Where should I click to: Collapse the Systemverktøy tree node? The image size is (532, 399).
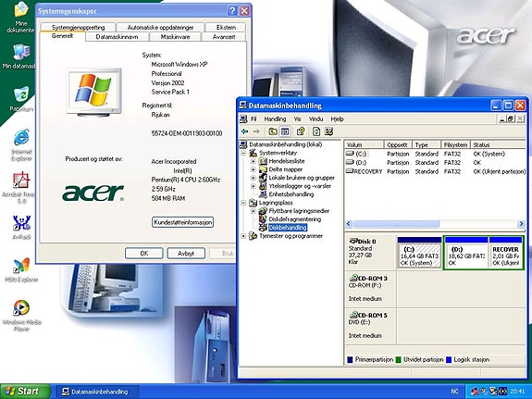point(243,153)
